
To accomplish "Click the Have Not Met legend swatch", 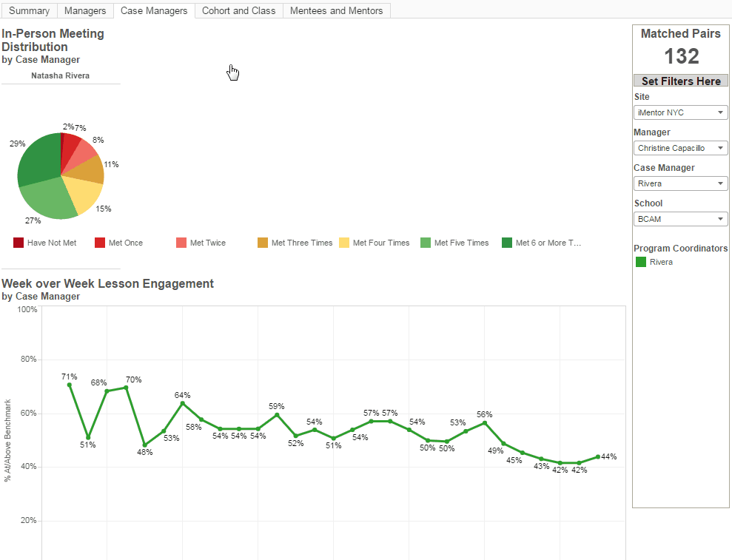I will [x=19, y=243].
